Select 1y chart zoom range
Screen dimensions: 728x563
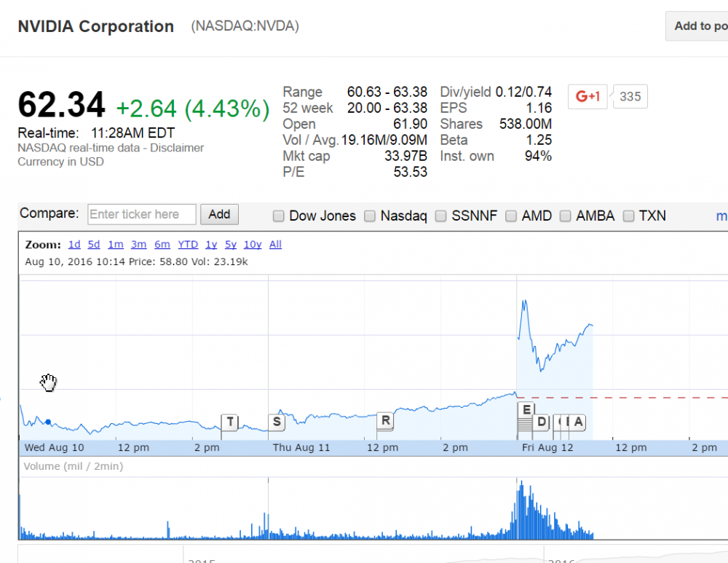pos(211,244)
